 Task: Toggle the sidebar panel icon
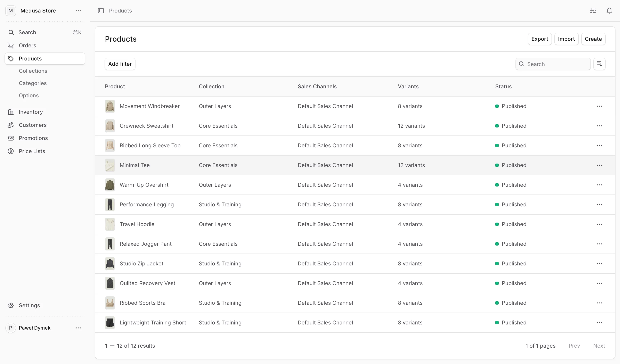click(x=101, y=11)
